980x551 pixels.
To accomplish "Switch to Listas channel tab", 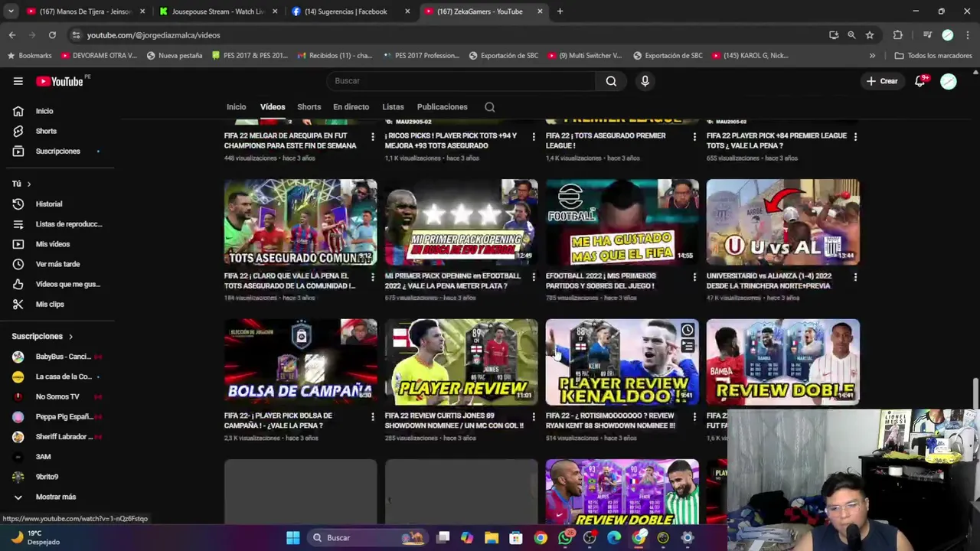I will [x=393, y=107].
